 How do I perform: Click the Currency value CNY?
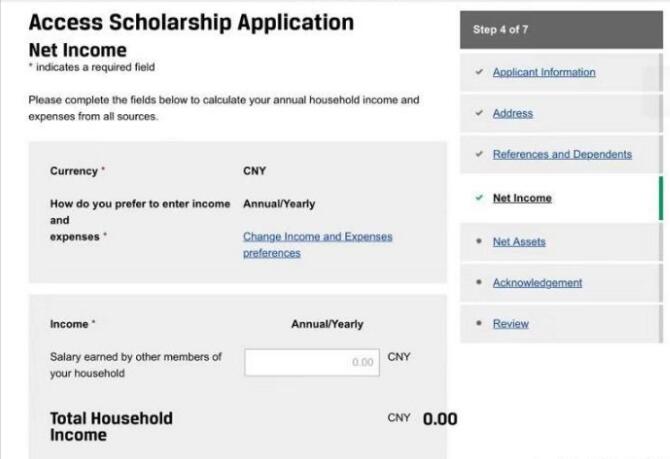tap(255, 171)
